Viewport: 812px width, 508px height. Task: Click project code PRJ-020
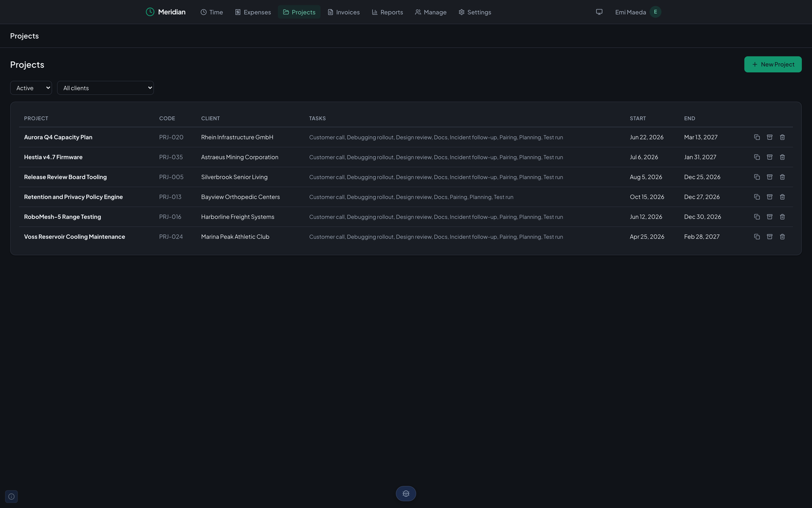(x=171, y=137)
